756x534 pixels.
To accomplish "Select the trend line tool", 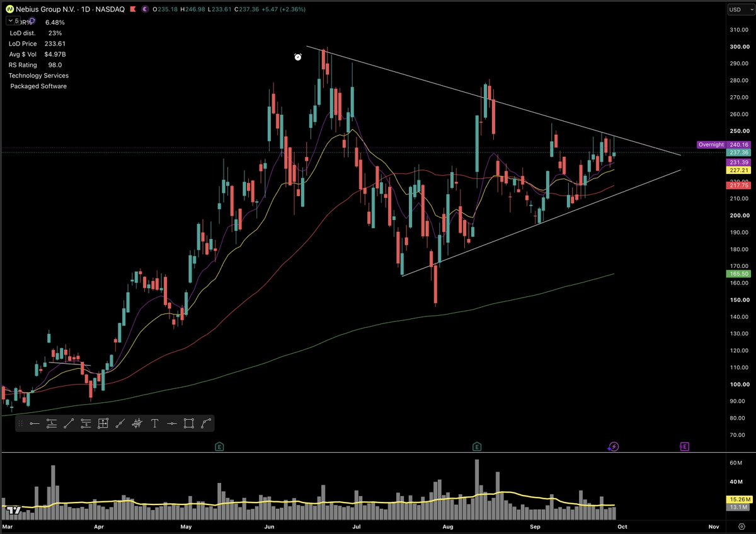I will tap(69, 424).
